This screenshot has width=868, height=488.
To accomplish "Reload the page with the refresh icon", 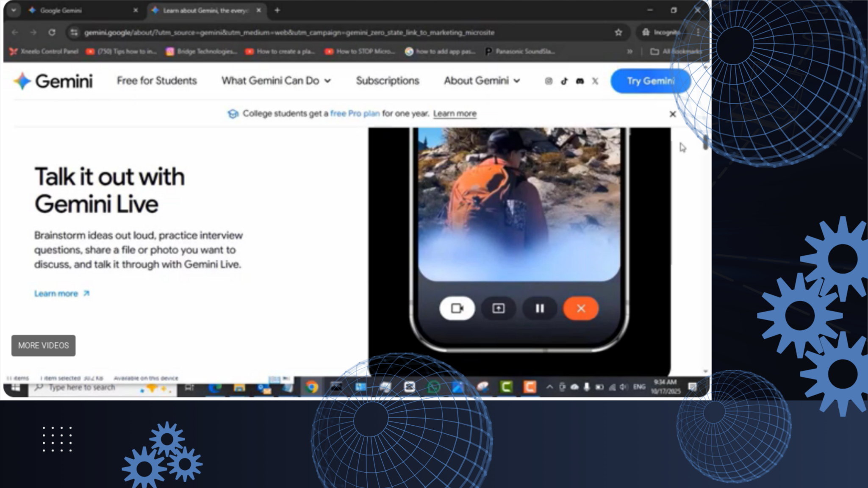I will tap(52, 32).
